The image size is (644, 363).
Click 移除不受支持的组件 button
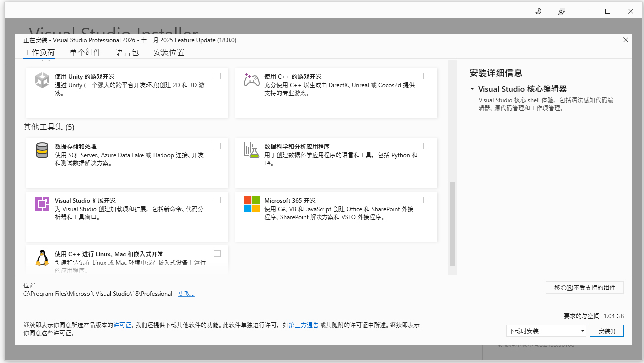[x=585, y=287]
